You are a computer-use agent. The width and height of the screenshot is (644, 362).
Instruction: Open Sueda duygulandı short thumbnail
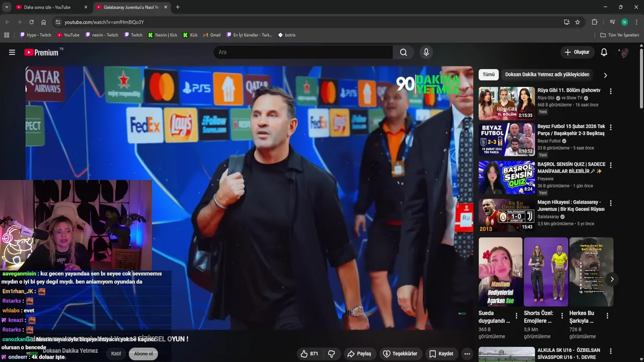tap(500, 271)
